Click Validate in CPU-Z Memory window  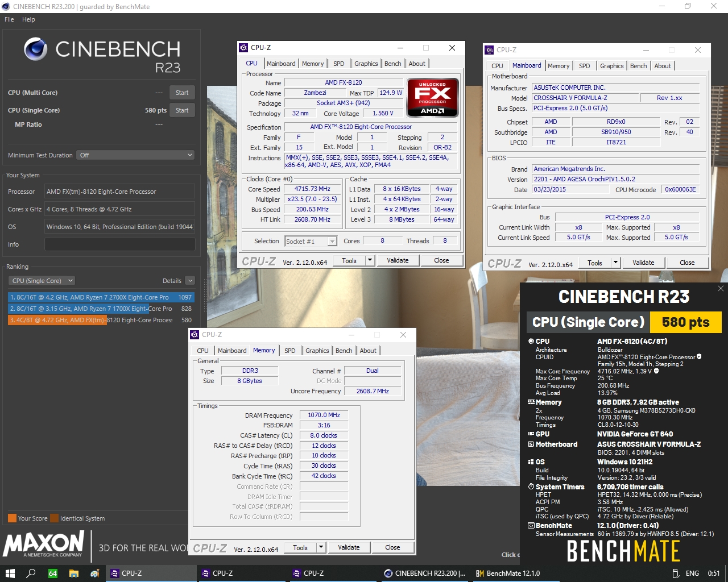click(349, 547)
